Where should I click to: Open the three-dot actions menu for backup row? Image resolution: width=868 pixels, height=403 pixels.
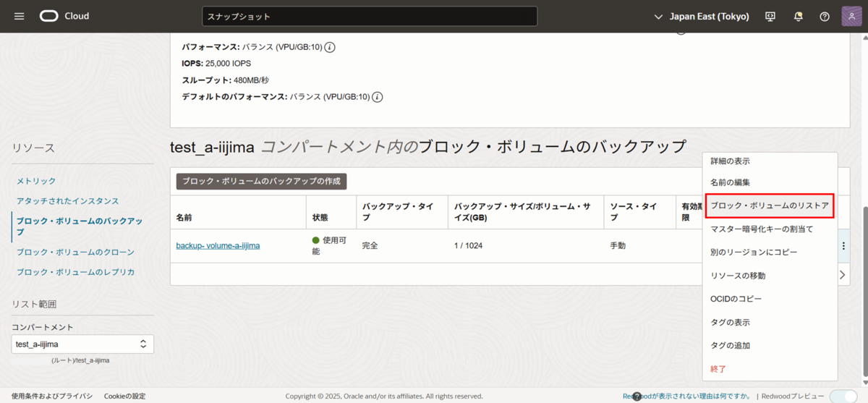click(x=843, y=246)
